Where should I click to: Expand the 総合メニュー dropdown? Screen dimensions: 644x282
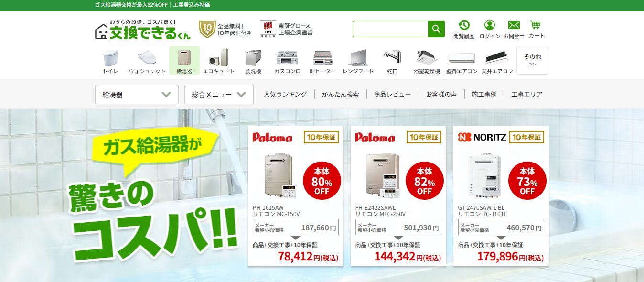pyautogui.click(x=219, y=94)
